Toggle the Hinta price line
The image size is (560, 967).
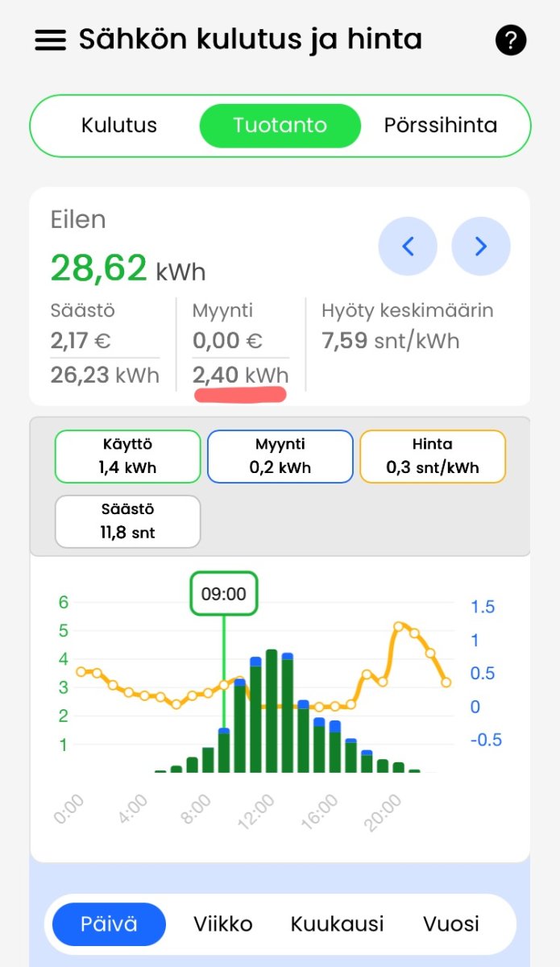tap(432, 456)
